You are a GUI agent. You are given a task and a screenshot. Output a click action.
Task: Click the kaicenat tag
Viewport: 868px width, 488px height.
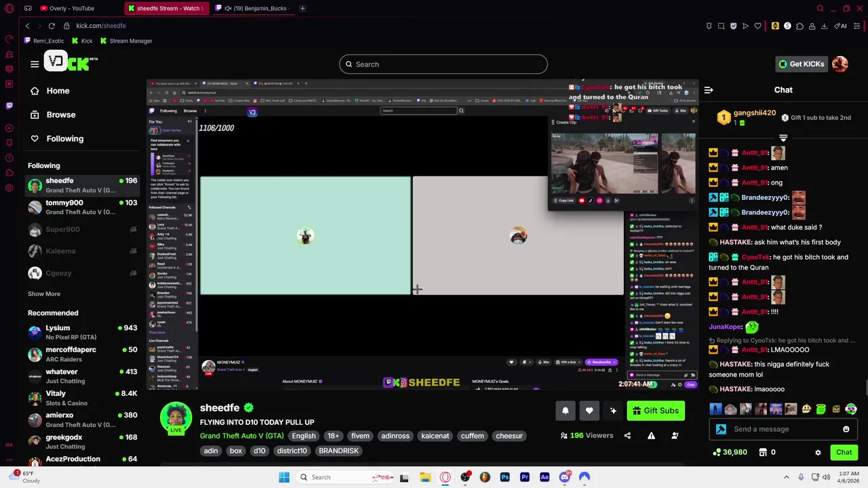(x=435, y=436)
